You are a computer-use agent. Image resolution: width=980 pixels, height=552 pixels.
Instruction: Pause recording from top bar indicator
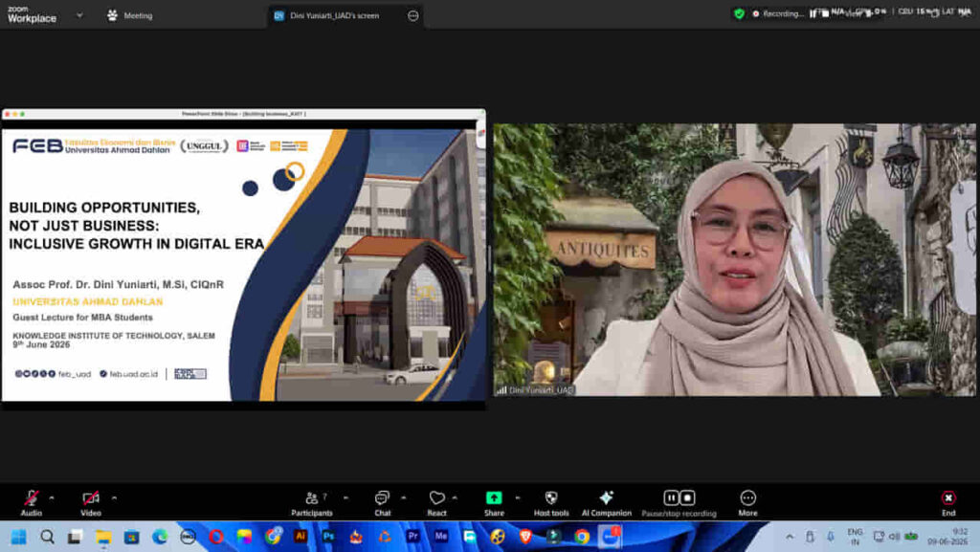click(813, 13)
